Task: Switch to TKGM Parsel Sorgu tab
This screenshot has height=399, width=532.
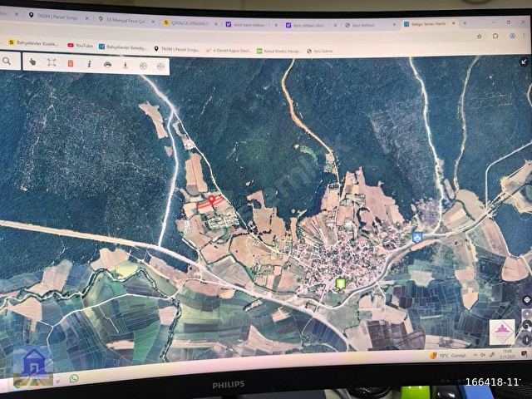Action: coord(58,17)
